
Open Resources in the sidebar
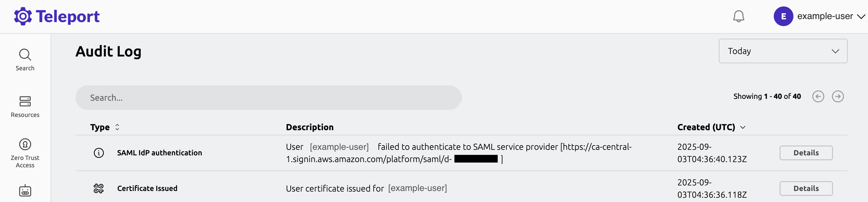pyautogui.click(x=25, y=107)
